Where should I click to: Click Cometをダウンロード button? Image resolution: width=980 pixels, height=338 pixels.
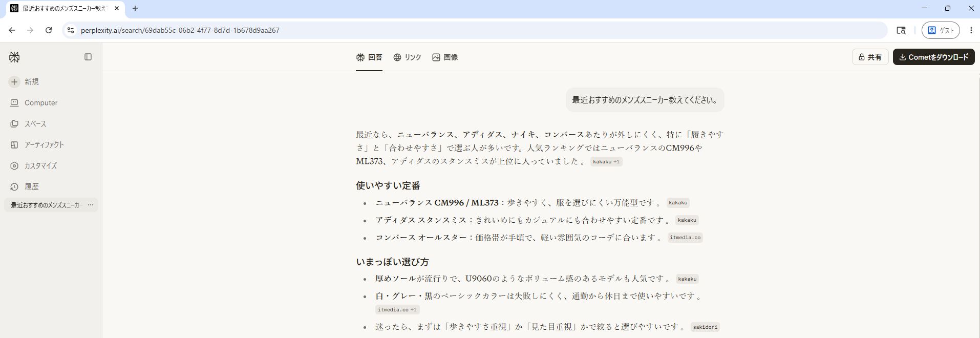click(933, 57)
